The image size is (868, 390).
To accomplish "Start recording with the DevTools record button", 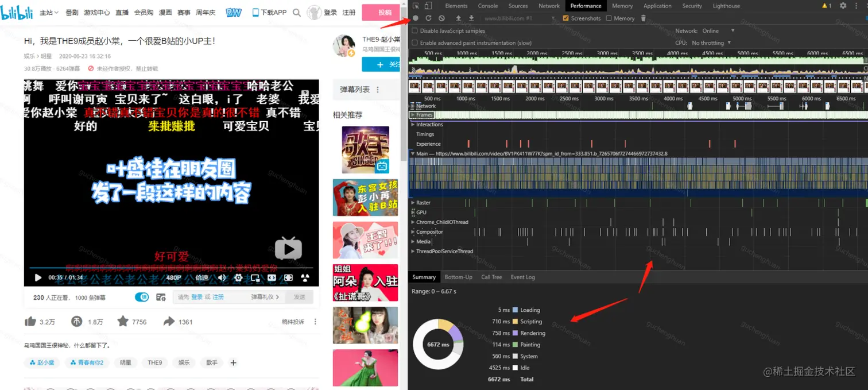I will coord(416,18).
